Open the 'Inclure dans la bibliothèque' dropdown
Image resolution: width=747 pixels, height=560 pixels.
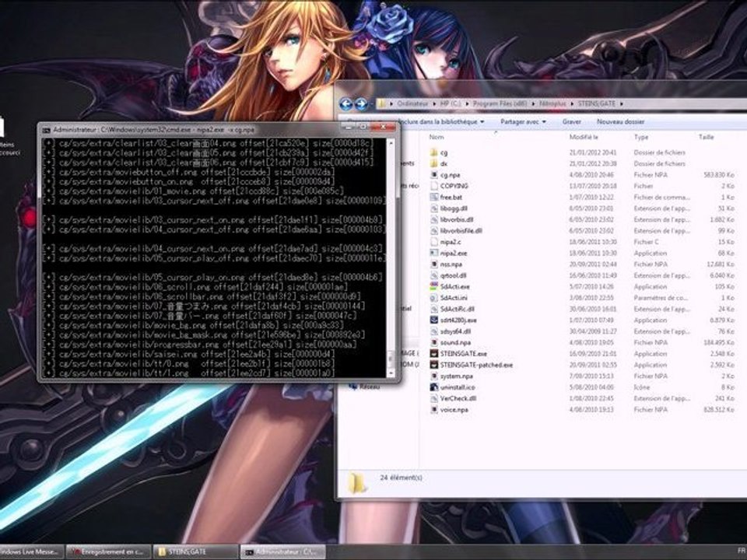(442, 122)
